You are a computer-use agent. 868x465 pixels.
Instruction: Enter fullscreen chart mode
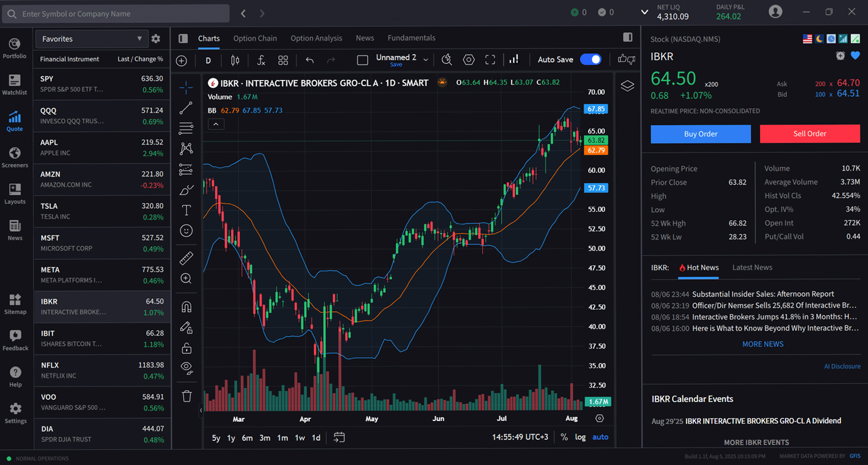pos(490,60)
